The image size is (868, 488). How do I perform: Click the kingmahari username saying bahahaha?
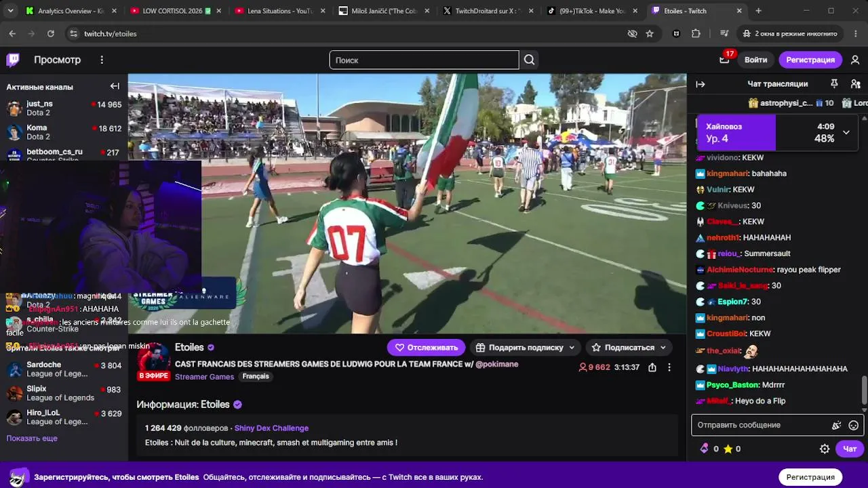pyautogui.click(x=727, y=174)
